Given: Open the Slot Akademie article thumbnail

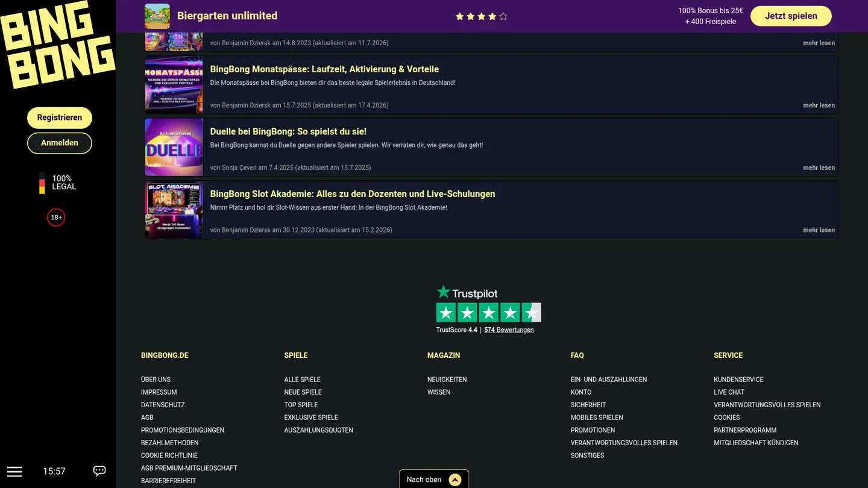Looking at the screenshot, I should pyautogui.click(x=174, y=210).
